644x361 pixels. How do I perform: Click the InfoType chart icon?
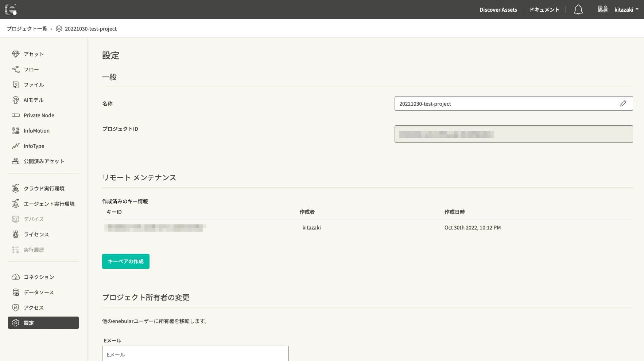(15, 146)
